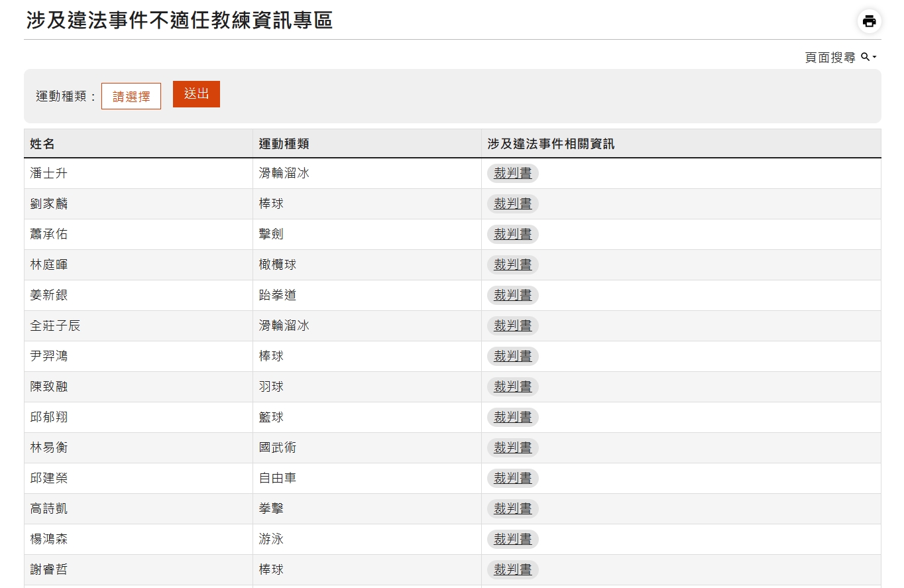Image resolution: width=904 pixels, height=588 pixels.
Task: View 裁判書 for 楊鴻森
Action: click(x=513, y=539)
